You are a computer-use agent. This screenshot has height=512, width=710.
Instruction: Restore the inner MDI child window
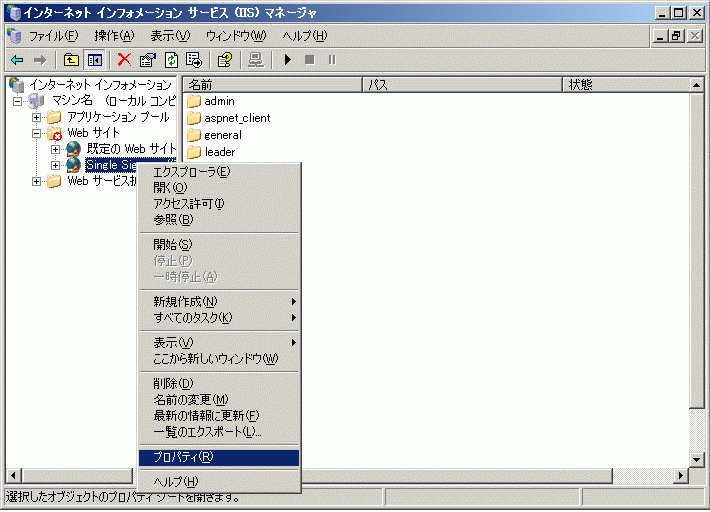pyautogui.click(x=676, y=36)
